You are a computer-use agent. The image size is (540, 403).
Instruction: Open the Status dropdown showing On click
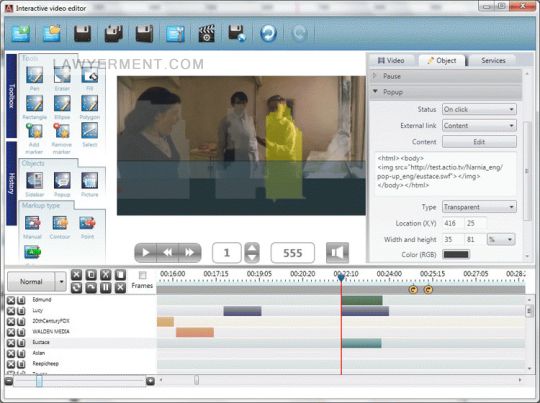479,110
